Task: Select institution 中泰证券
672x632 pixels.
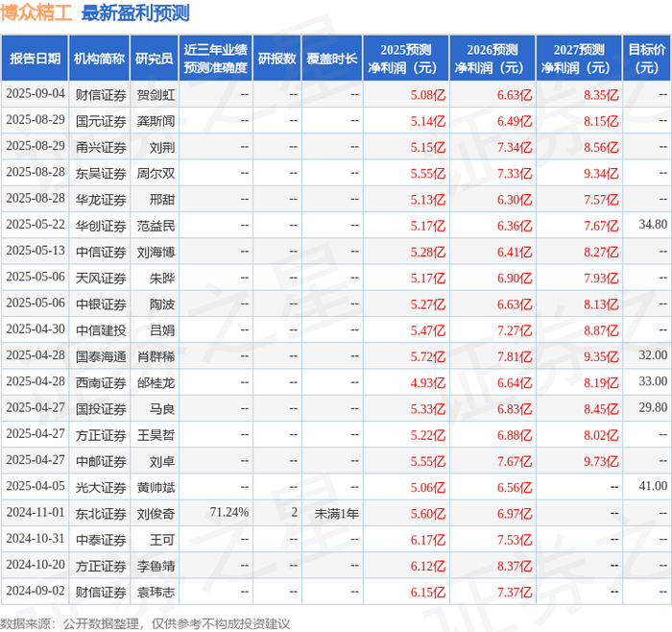Action: pyautogui.click(x=101, y=540)
